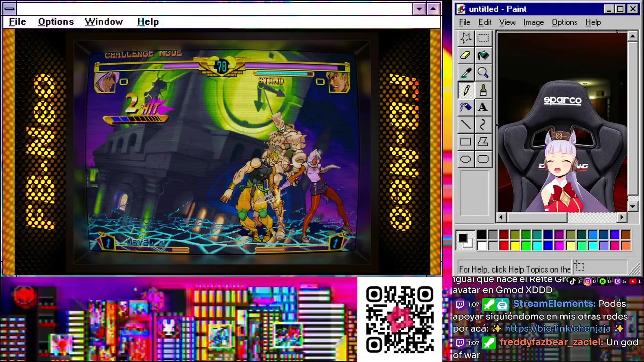This screenshot has width=644, height=362.
Task: Select the straight Line tool
Action: 466,125
